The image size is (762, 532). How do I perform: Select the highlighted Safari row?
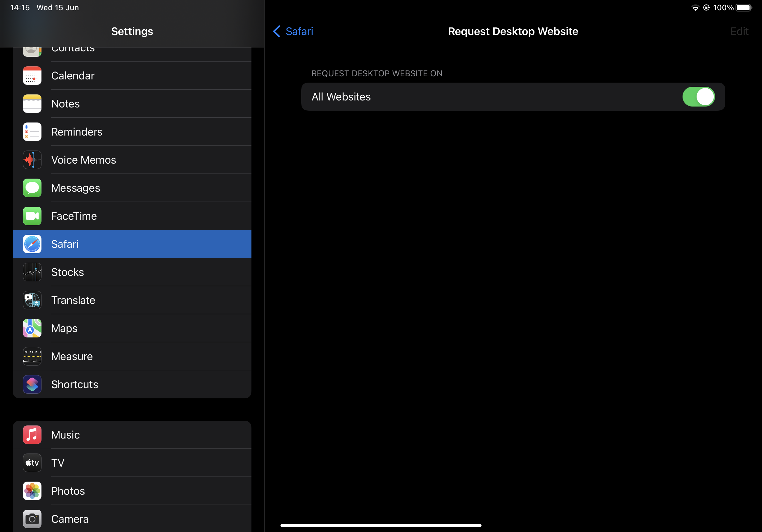[x=132, y=244]
